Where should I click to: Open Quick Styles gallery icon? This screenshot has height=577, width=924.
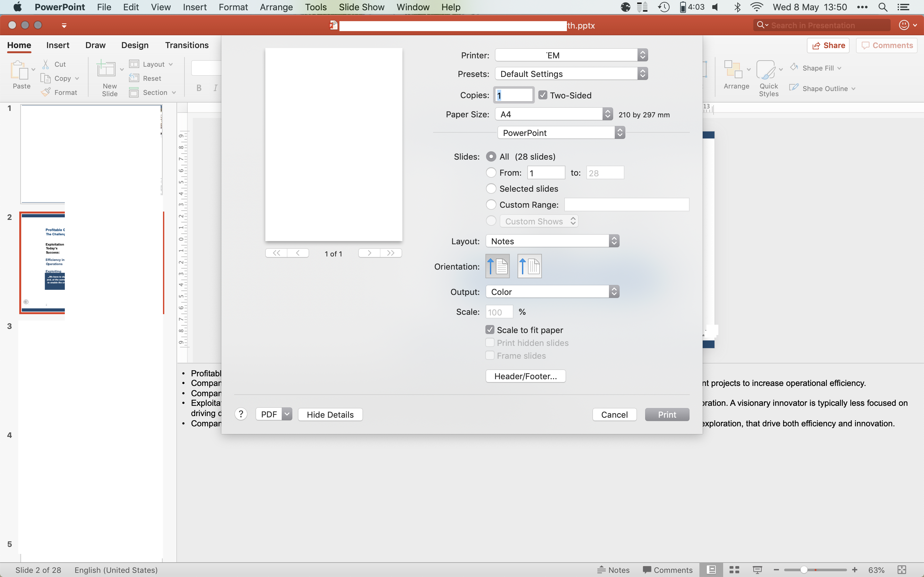click(x=766, y=70)
